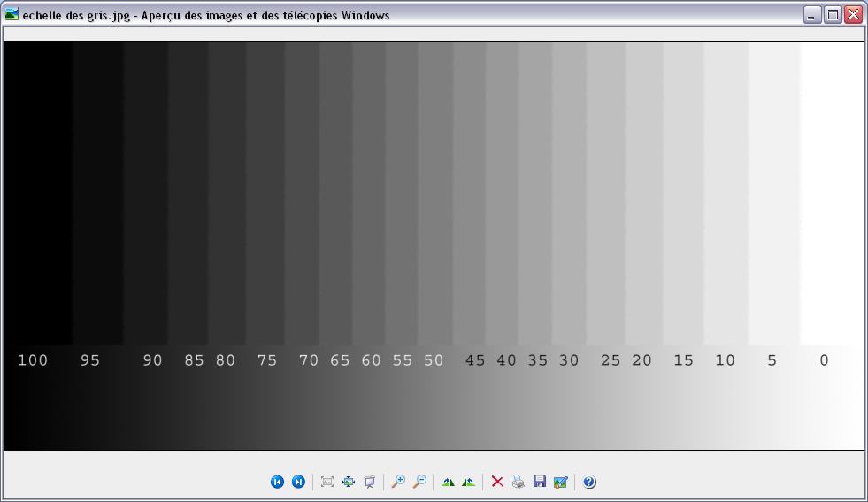Click the '65' gray scale label
Image resolution: width=868 pixels, height=502 pixels.
pos(340,360)
